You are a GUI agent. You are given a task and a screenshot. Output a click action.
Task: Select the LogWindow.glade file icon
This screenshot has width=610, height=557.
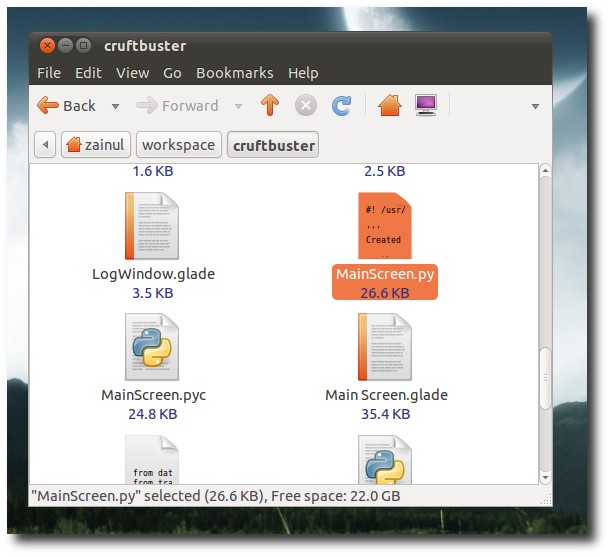click(x=152, y=226)
